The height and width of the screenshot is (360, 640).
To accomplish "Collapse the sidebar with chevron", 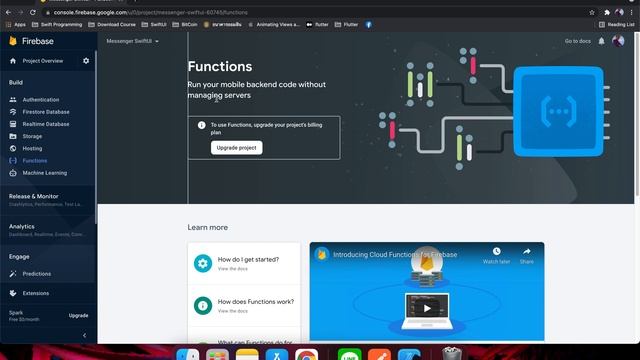I will (x=84, y=336).
